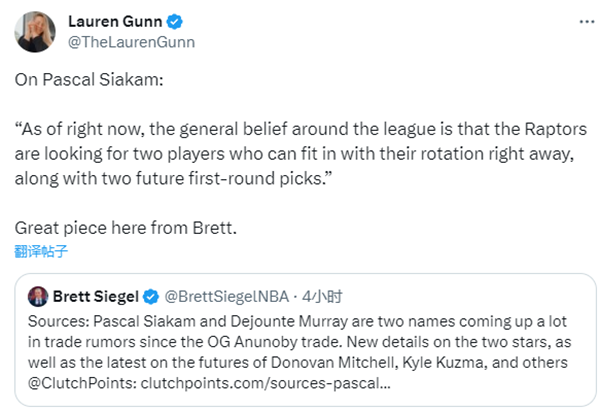
Task: Click "Great piece here from Brett." text
Action: [x=126, y=227]
